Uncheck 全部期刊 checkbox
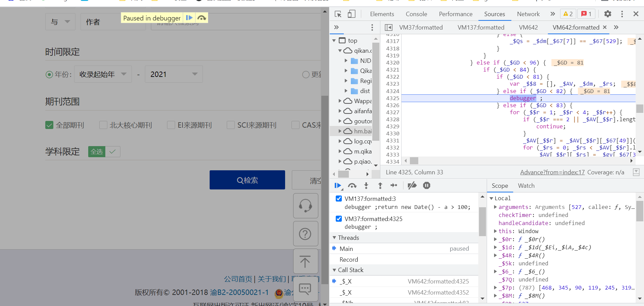This screenshot has height=306, width=644. point(49,125)
